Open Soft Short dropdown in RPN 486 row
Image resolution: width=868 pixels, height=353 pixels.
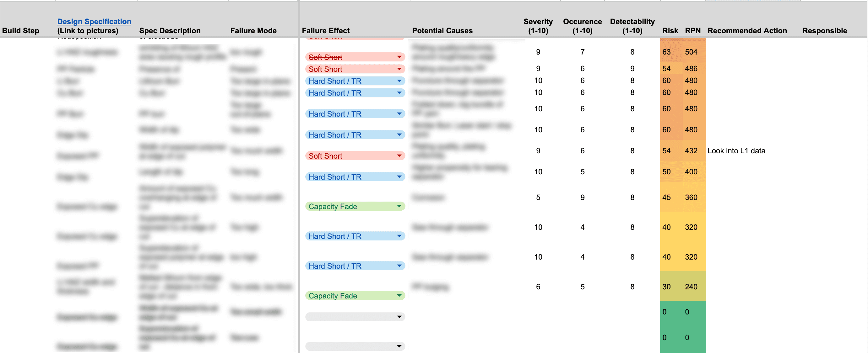click(x=399, y=69)
